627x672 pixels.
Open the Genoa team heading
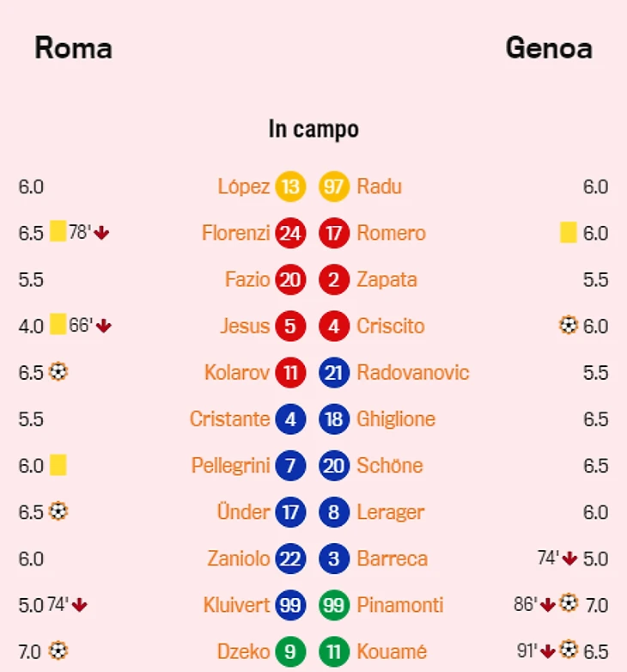point(549,48)
